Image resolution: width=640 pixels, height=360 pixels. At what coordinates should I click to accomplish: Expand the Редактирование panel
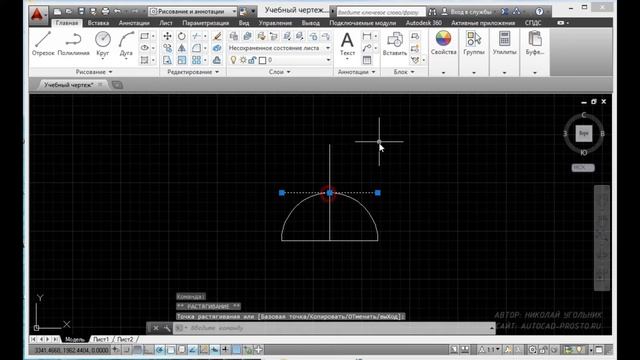point(193,72)
